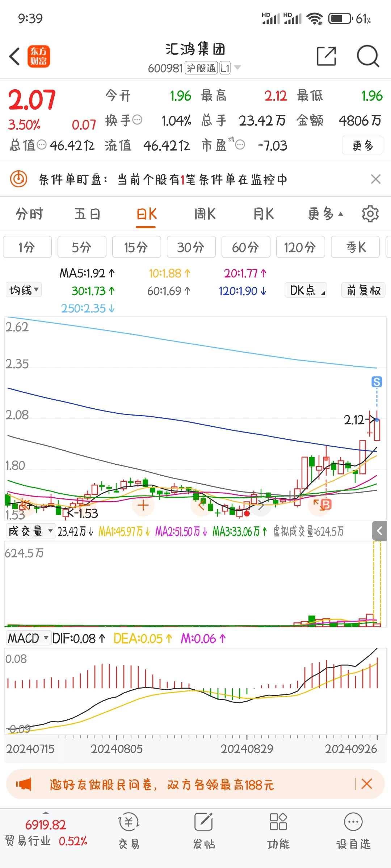
Task: Open the 条件单盯盘 target icon
Action: coord(18,179)
